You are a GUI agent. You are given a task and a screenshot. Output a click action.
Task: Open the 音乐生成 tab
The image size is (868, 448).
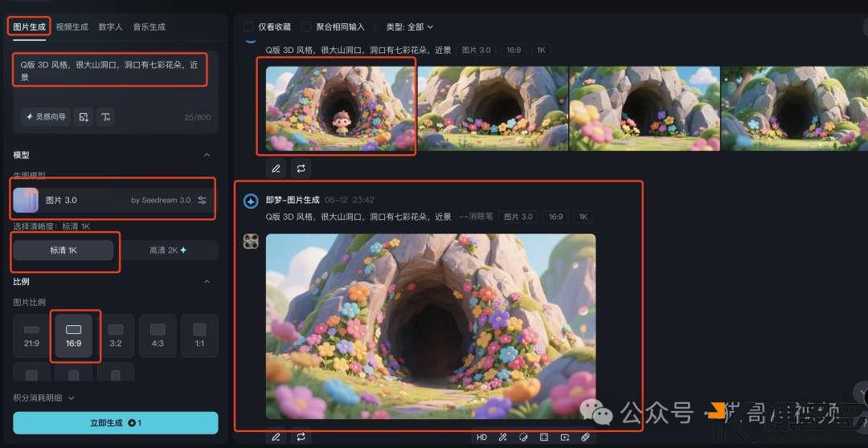pyautogui.click(x=149, y=26)
